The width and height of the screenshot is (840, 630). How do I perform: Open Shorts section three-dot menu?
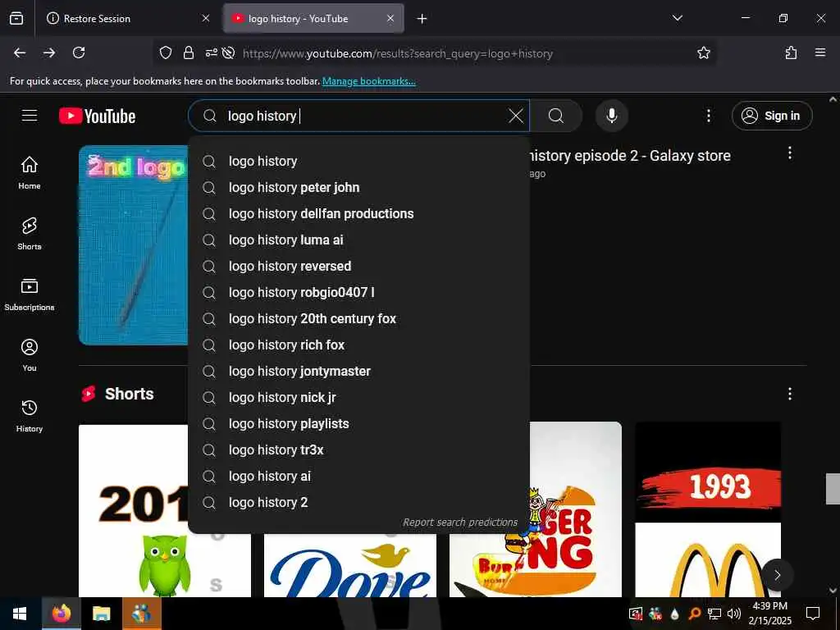[790, 395]
